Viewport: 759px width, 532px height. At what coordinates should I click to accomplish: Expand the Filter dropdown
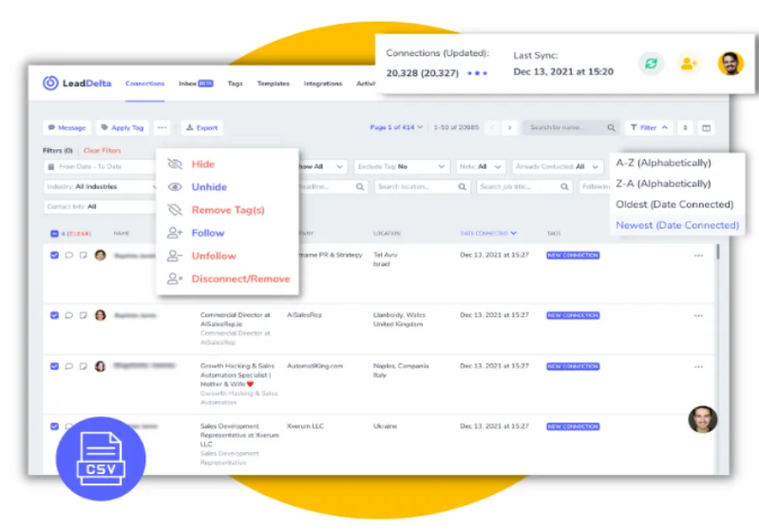pyautogui.click(x=649, y=128)
